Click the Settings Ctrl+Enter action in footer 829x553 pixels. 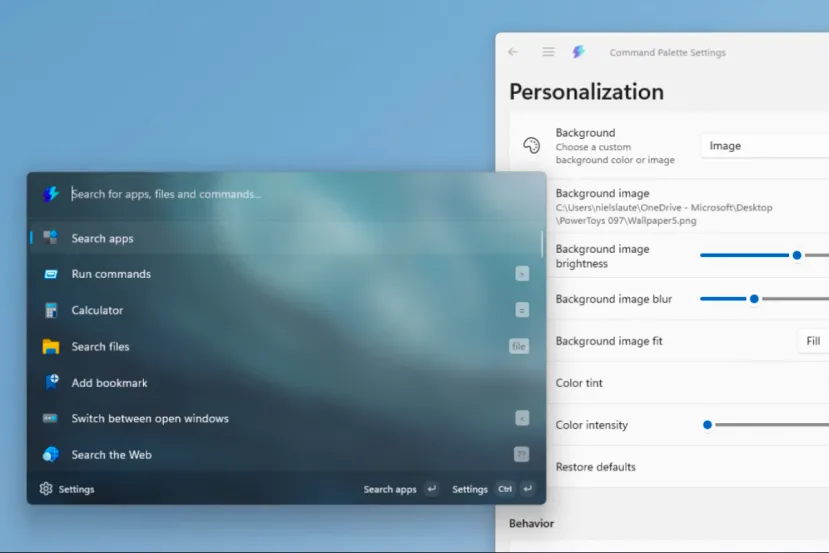click(x=492, y=489)
